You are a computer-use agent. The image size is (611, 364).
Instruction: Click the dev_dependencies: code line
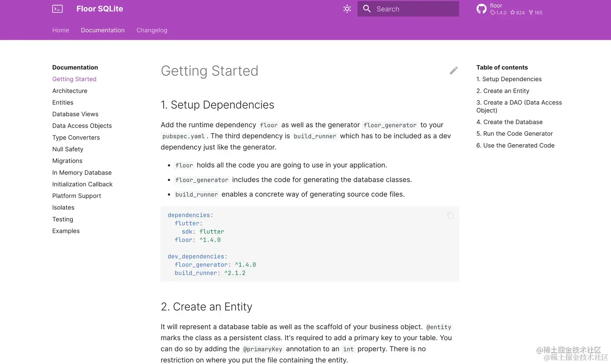point(198,257)
